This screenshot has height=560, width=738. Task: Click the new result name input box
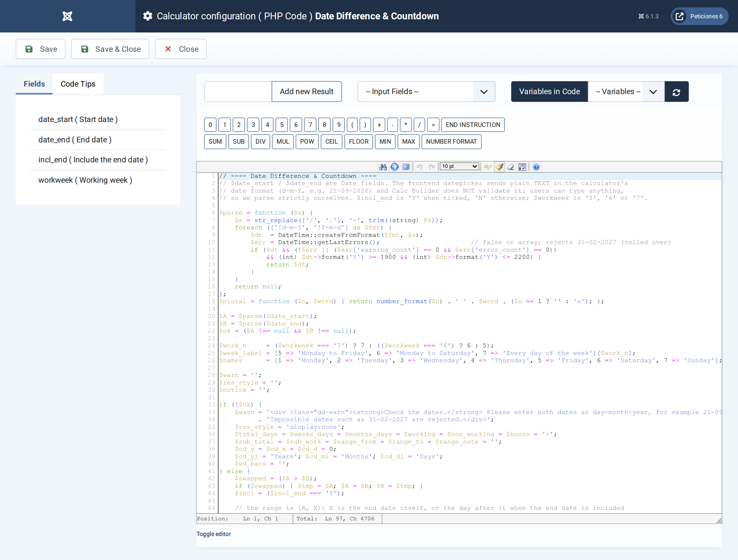click(x=238, y=92)
